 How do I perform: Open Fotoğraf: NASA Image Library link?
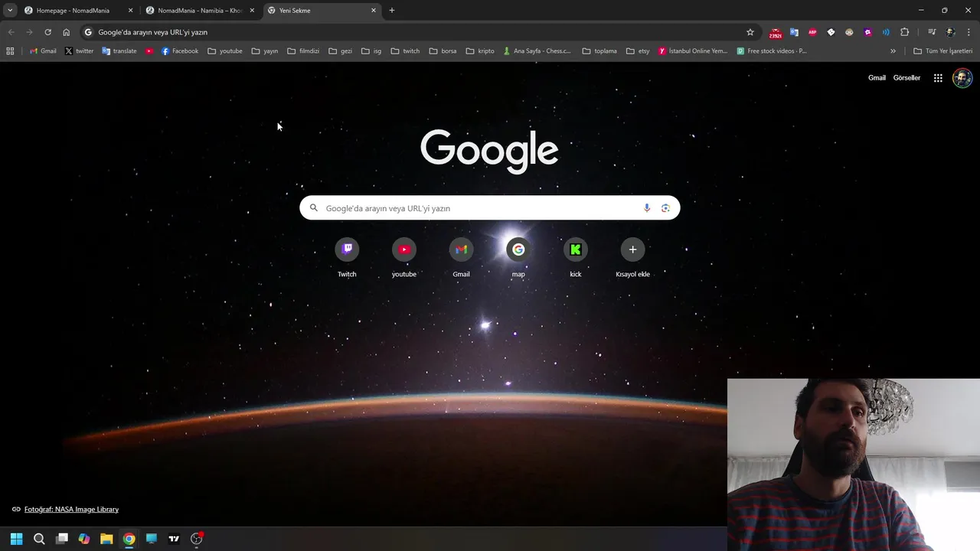click(71, 509)
